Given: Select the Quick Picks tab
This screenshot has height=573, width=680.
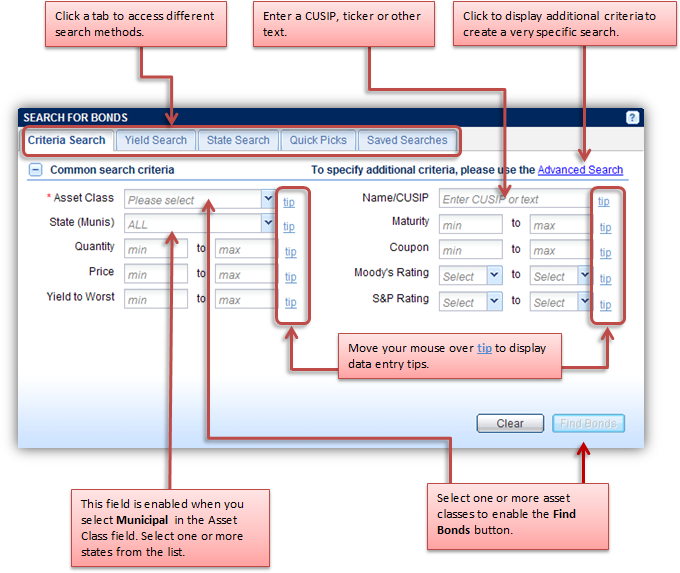Looking at the screenshot, I should coord(318,141).
